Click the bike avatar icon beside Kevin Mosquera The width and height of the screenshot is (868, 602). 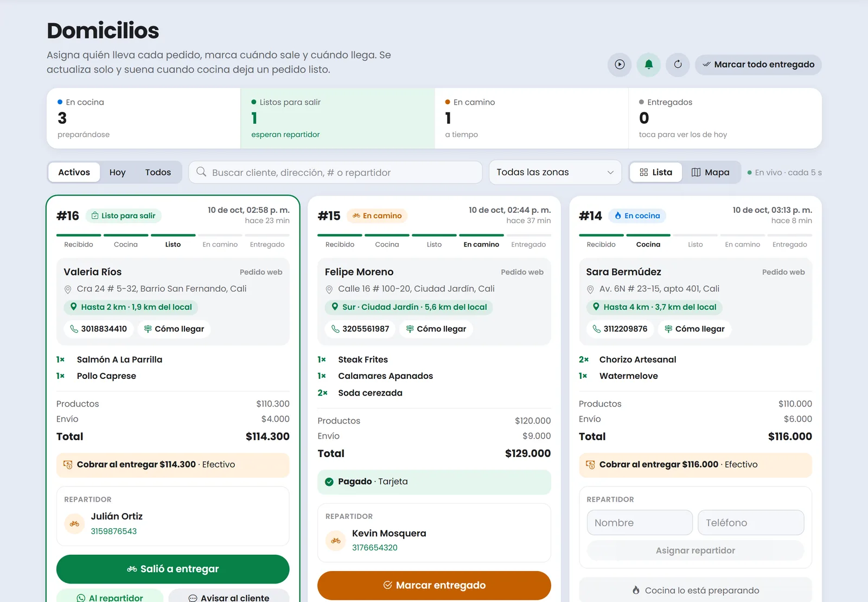click(x=336, y=541)
